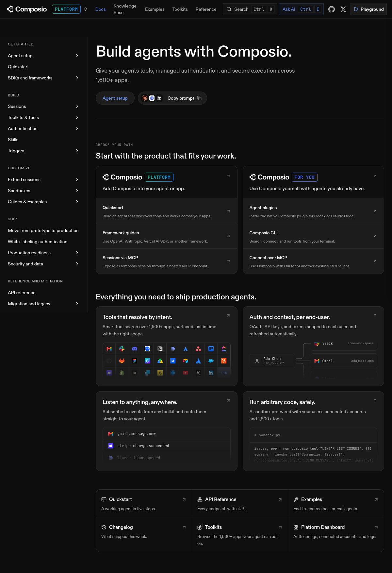Open arrow icon on Composio FOR YOU card
The image size is (392, 573).
click(375, 176)
